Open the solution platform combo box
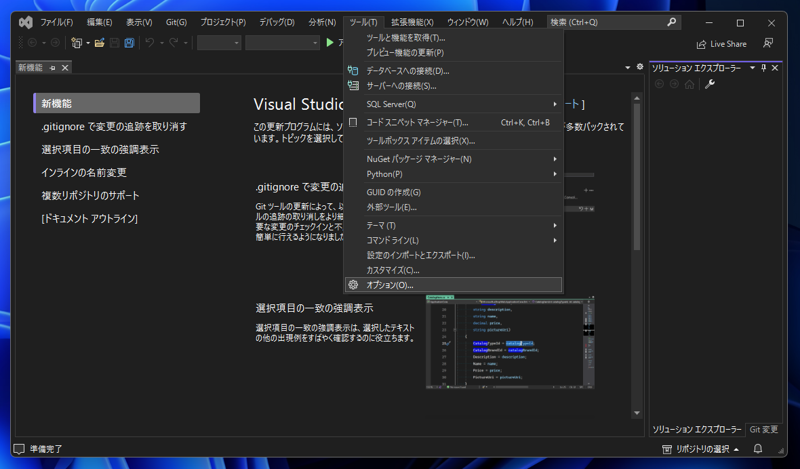Viewport: 800px width, 469px height. pos(282,43)
